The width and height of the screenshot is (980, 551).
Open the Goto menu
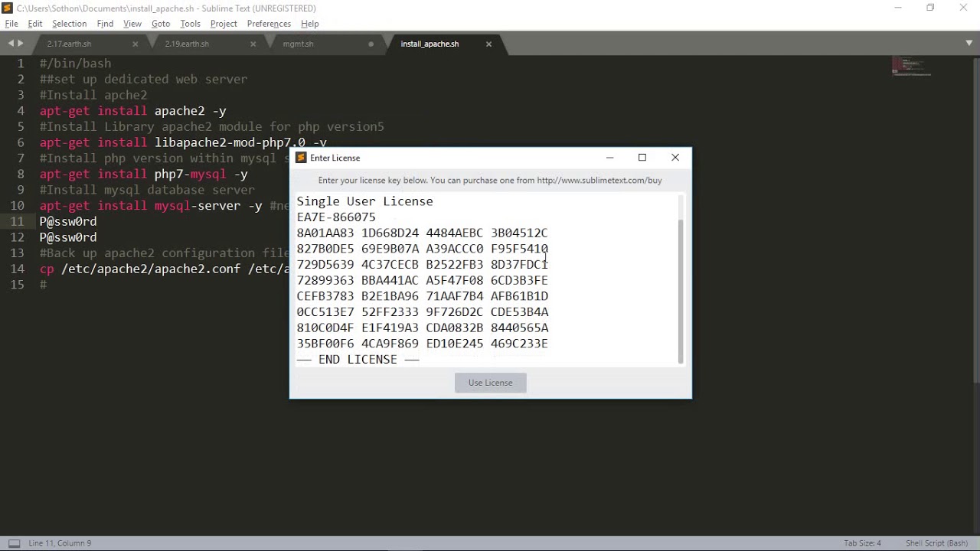click(x=161, y=24)
